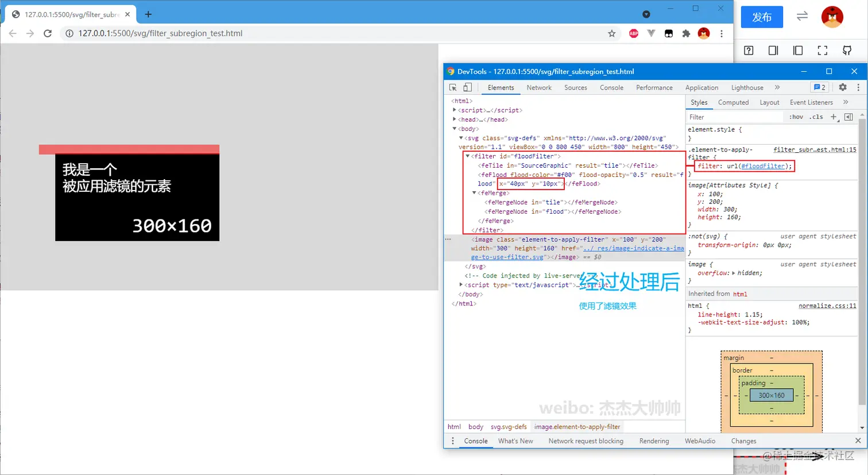The image size is (868, 475).
Task: Open the Console panel tab at top
Action: tap(611, 87)
